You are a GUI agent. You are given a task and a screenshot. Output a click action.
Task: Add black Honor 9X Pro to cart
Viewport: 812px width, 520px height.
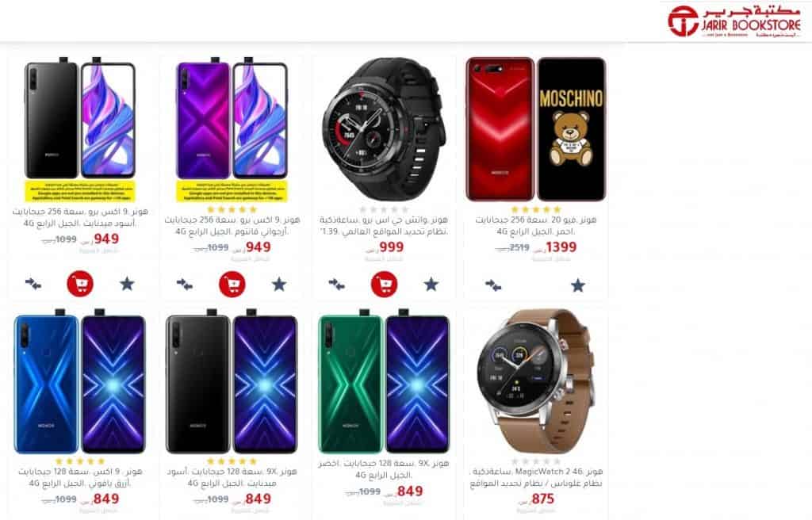pyautogui.click(x=80, y=284)
